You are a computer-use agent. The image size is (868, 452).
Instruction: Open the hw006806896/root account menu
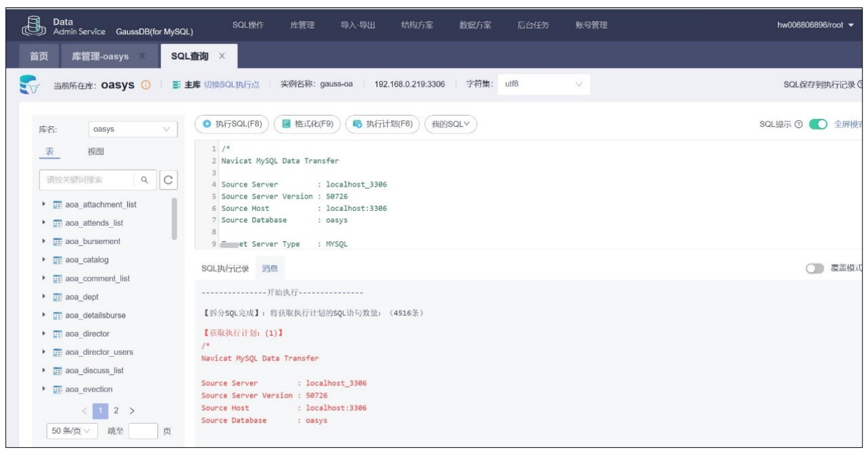click(x=815, y=26)
